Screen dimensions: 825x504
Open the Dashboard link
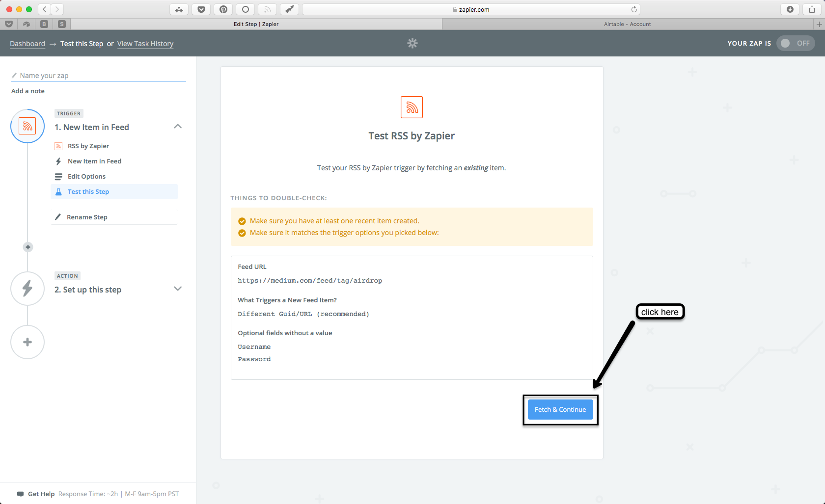[x=27, y=44]
